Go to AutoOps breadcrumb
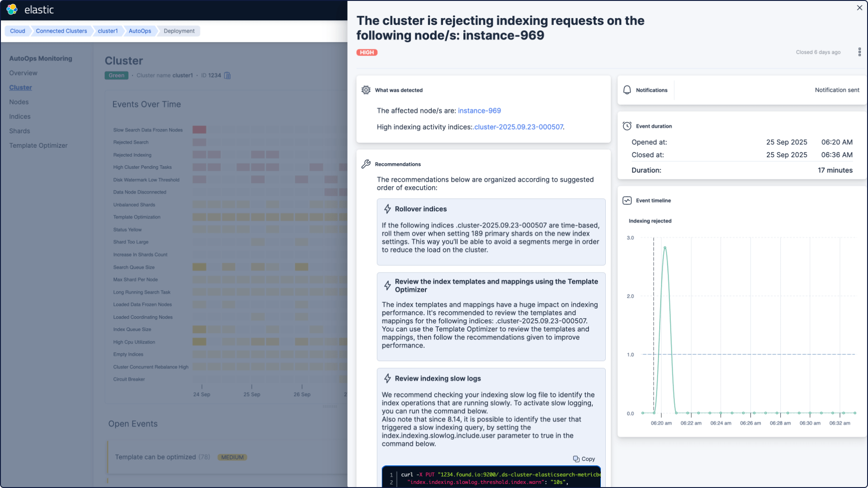 click(140, 31)
